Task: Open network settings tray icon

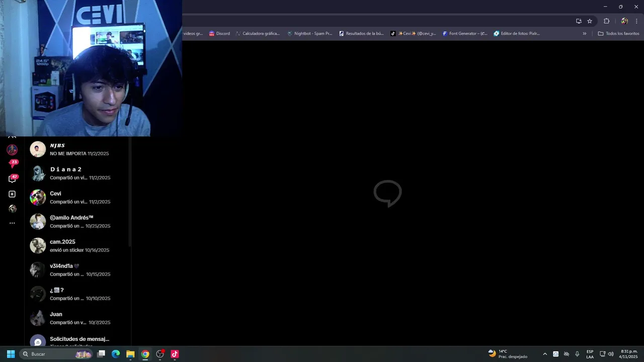Action: tap(602, 354)
